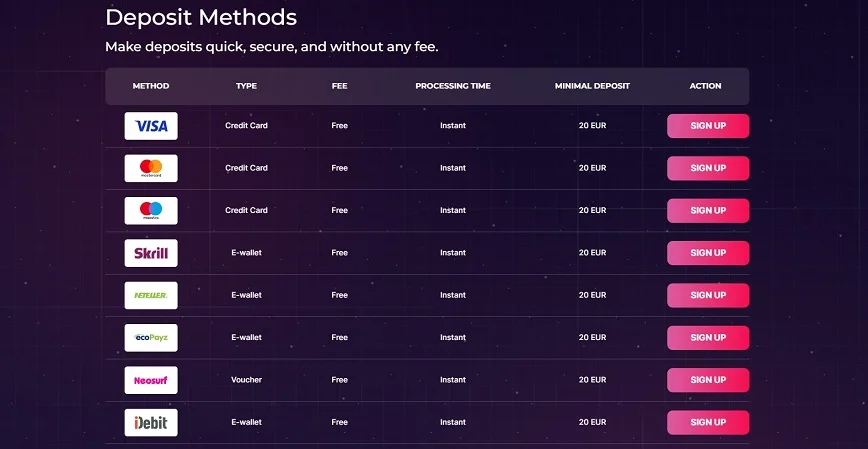Screen dimensions: 868x449
Task: Click the Type column header
Action: (x=246, y=86)
